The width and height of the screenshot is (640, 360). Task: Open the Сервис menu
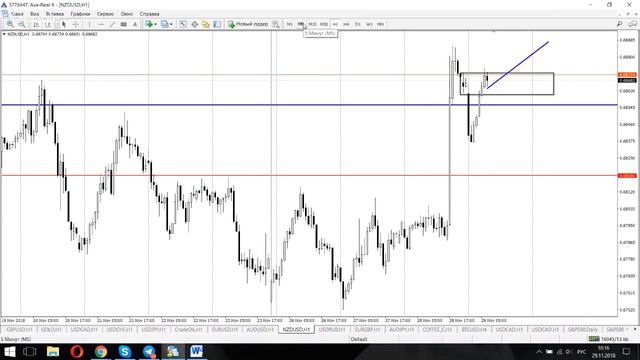[x=105, y=14]
